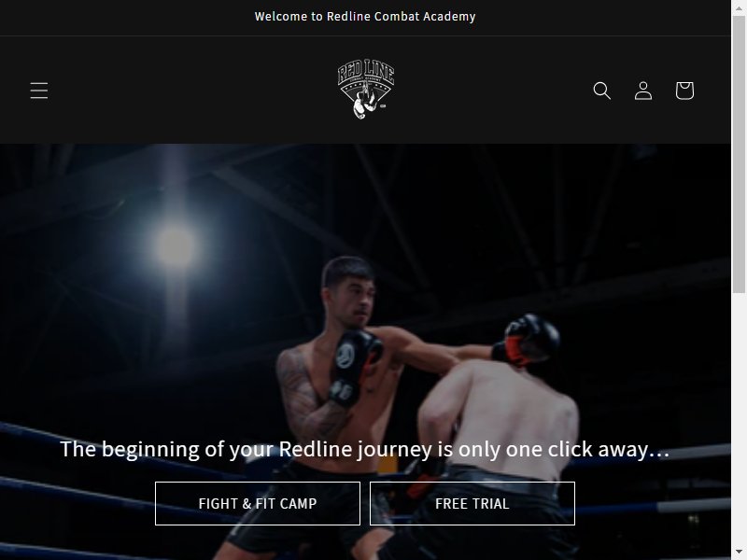
Task: Click the bright spotlight in hero photo
Action: (x=176, y=245)
